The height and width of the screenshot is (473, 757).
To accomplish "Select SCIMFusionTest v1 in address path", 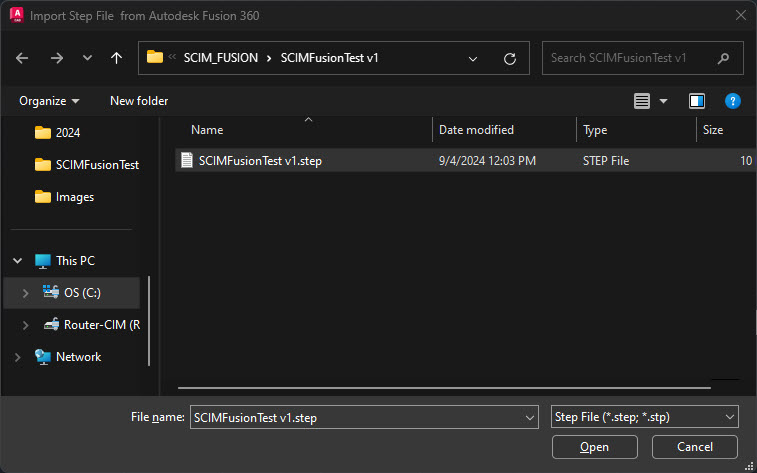I will 330,58.
